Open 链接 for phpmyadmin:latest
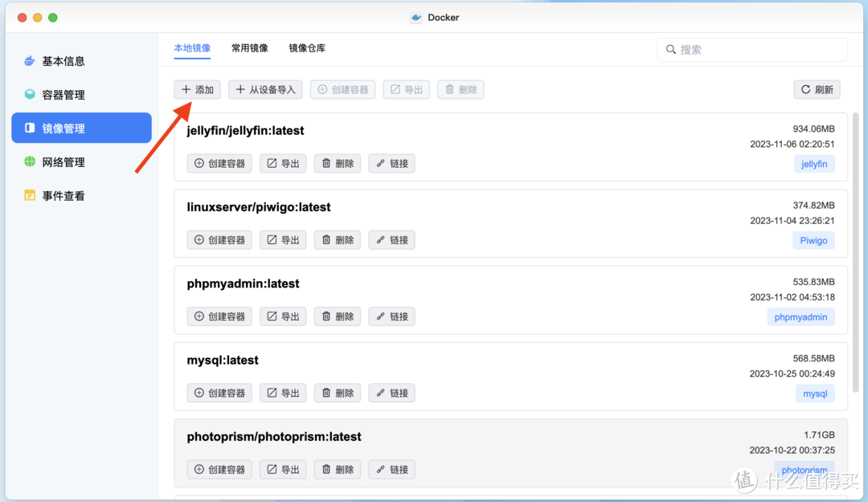The width and height of the screenshot is (868, 502). pyautogui.click(x=392, y=316)
